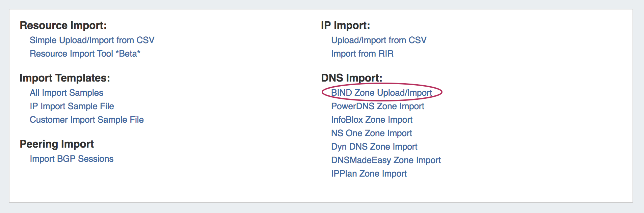Click the Import Templates heading
Image resolution: width=644 pixels, height=213 pixels.
pos(65,78)
